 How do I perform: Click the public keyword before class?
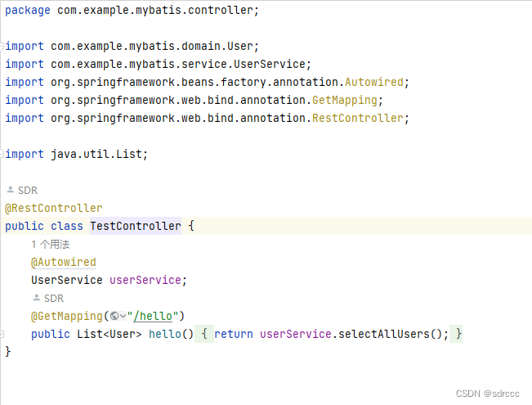[x=25, y=226]
